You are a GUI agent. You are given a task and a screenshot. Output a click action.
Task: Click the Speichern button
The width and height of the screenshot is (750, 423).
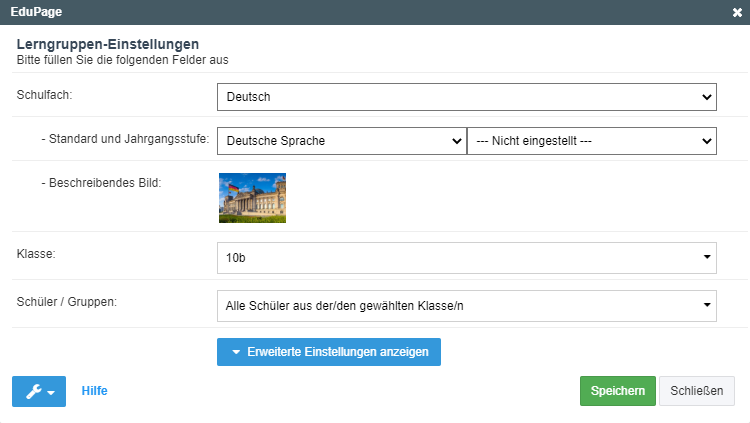618,391
